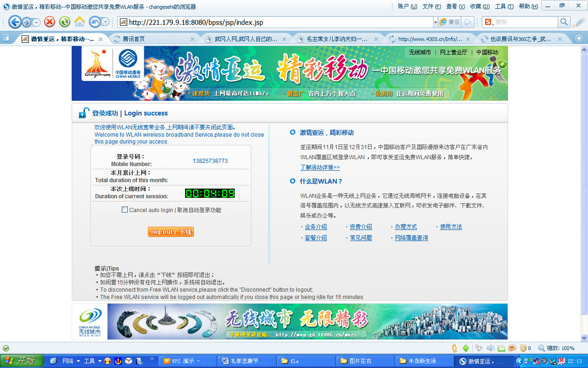
Task: Open the 业务介绍 link
Action: (x=316, y=227)
